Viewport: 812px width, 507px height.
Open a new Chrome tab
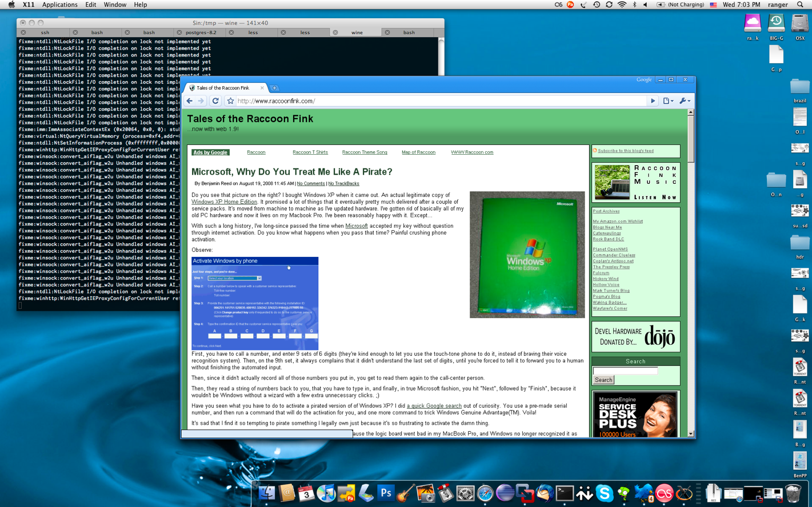[x=275, y=88]
